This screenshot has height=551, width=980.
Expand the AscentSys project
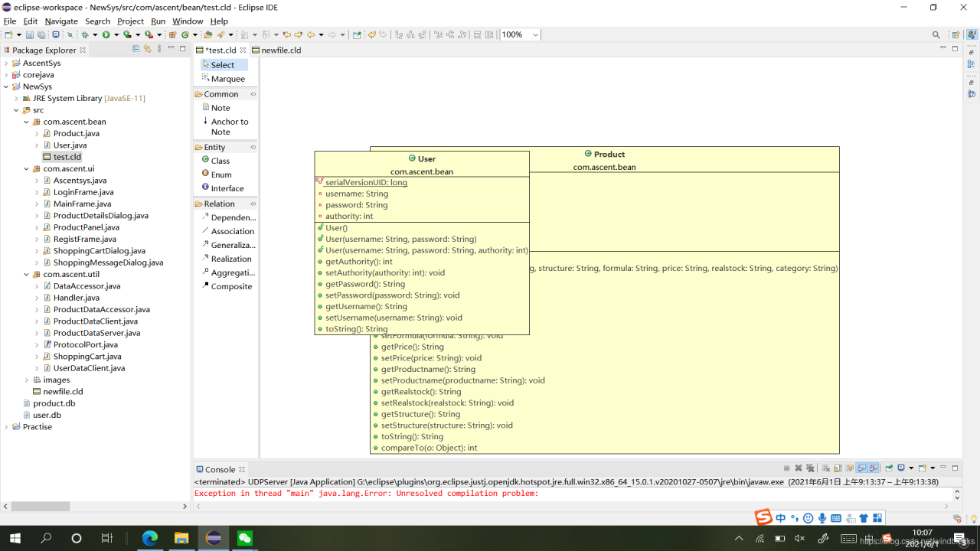click(x=6, y=63)
